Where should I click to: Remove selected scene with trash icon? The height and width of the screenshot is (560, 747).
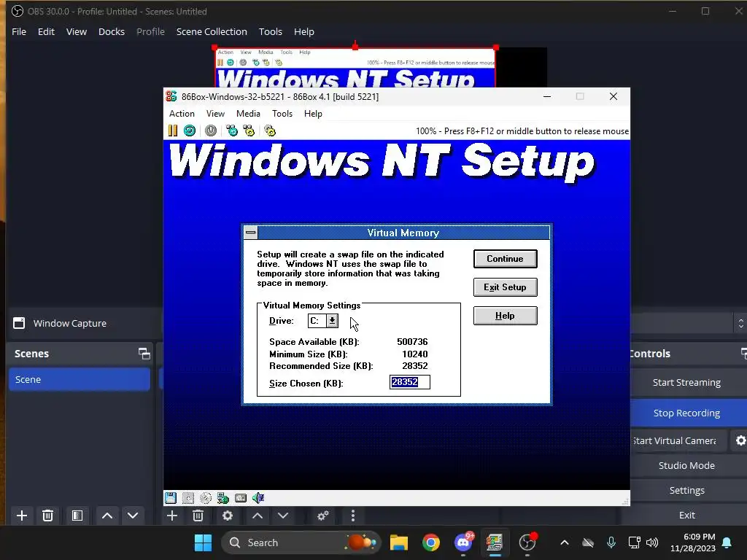pyautogui.click(x=47, y=516)
